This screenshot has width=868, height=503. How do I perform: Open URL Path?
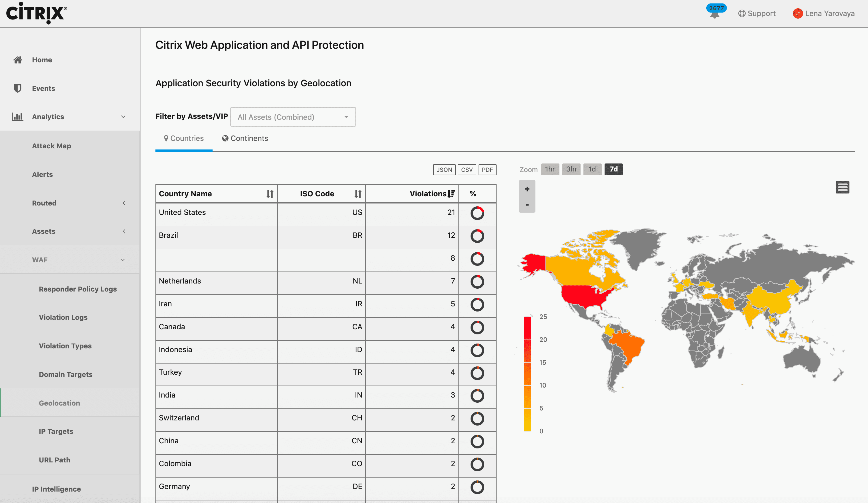click(55, 460)
